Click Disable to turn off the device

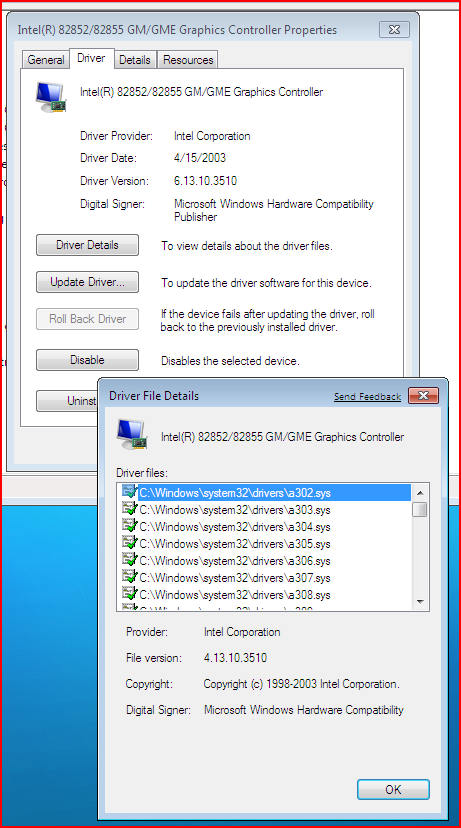click(88, 360)
